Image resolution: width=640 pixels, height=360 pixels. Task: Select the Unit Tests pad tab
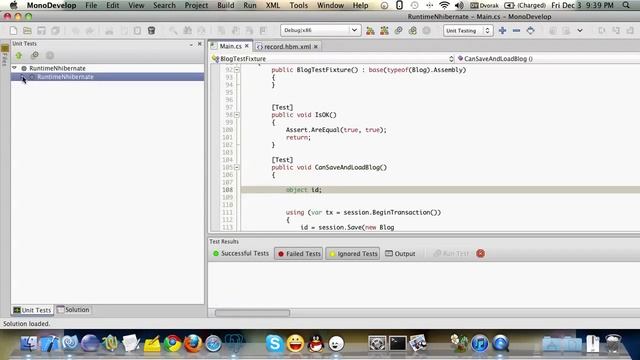[33, 310]
